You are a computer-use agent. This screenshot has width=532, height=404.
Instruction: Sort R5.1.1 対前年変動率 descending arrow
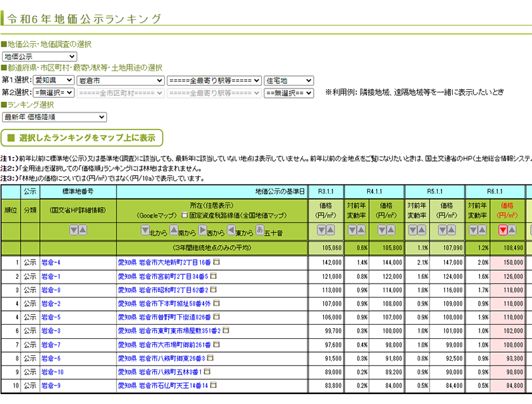(x=413, y=230)
